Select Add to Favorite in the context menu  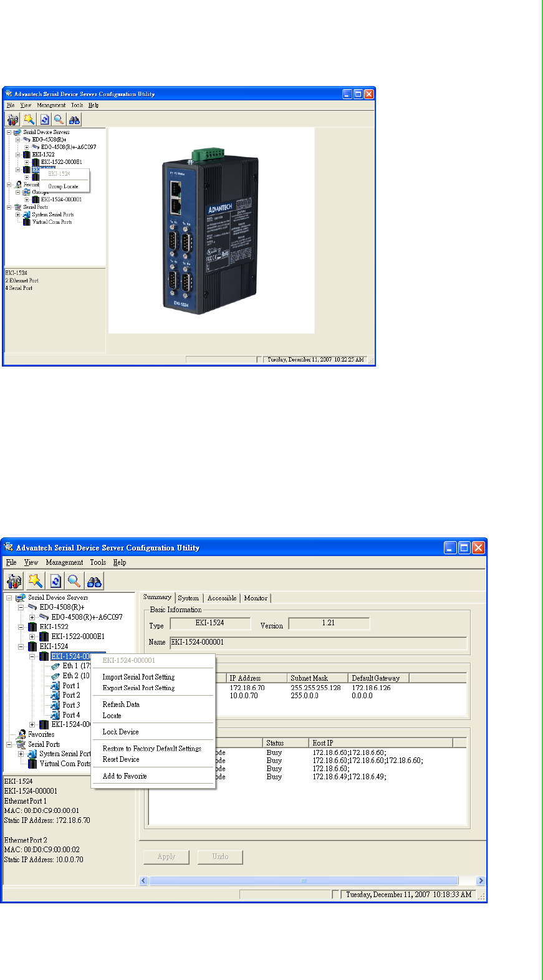pyautogui.click(x=125, y=776)
